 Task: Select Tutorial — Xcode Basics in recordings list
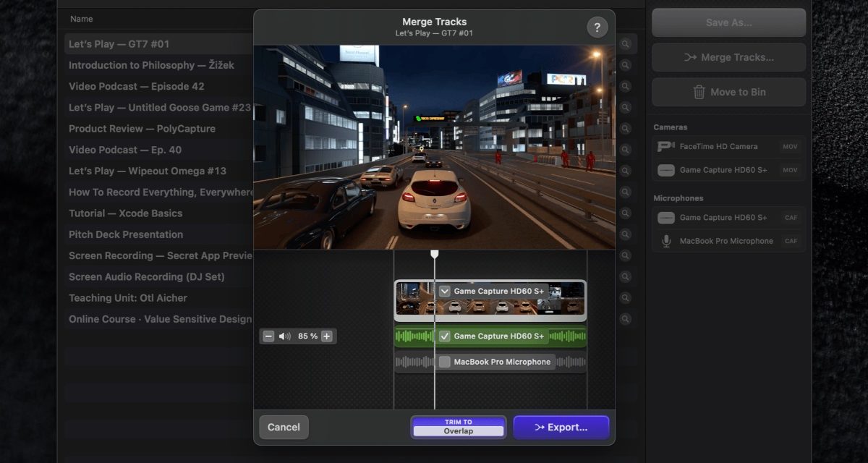[126, 213]
